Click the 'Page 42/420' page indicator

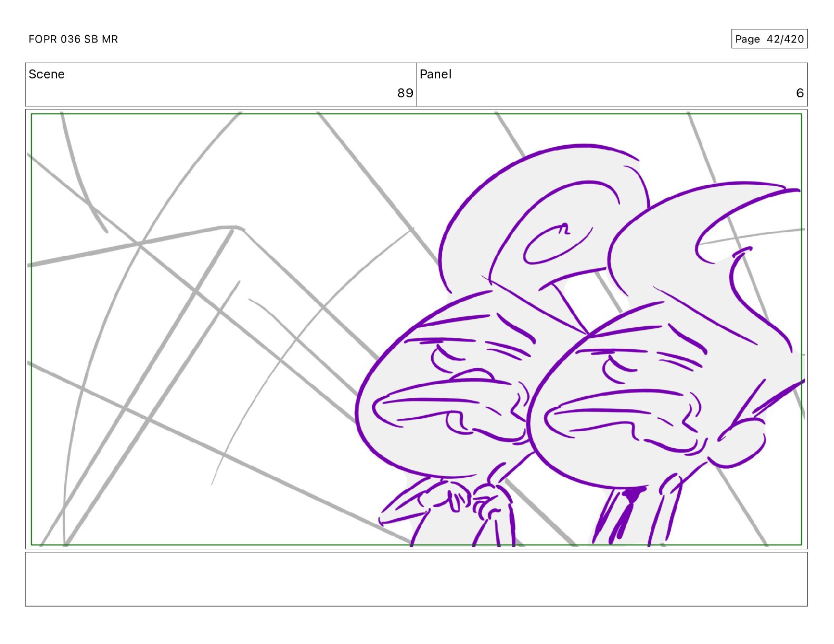769,39
